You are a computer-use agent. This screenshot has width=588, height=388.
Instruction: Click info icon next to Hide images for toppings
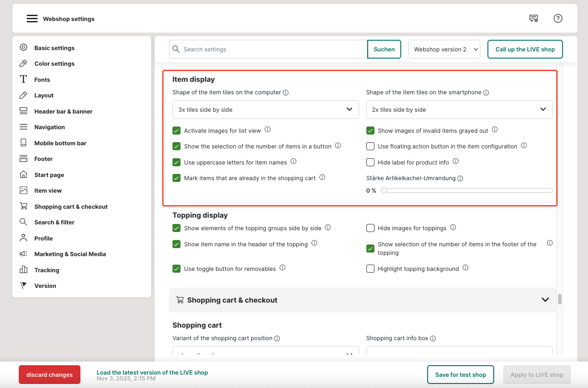(453, 228)
